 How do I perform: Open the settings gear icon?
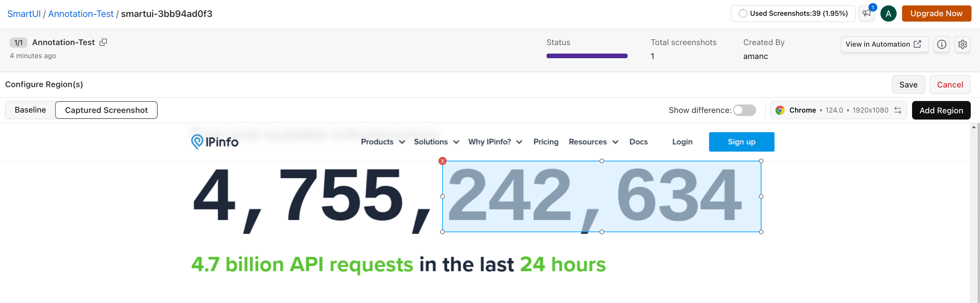(x=963, y=44)
